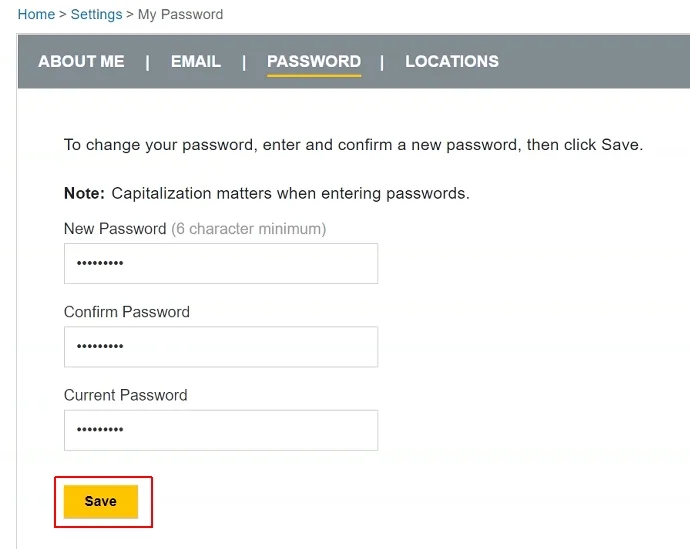Click the New Password label
Image resolution: width=690 pixels, height=549 pixels.
tap(115, 229)
